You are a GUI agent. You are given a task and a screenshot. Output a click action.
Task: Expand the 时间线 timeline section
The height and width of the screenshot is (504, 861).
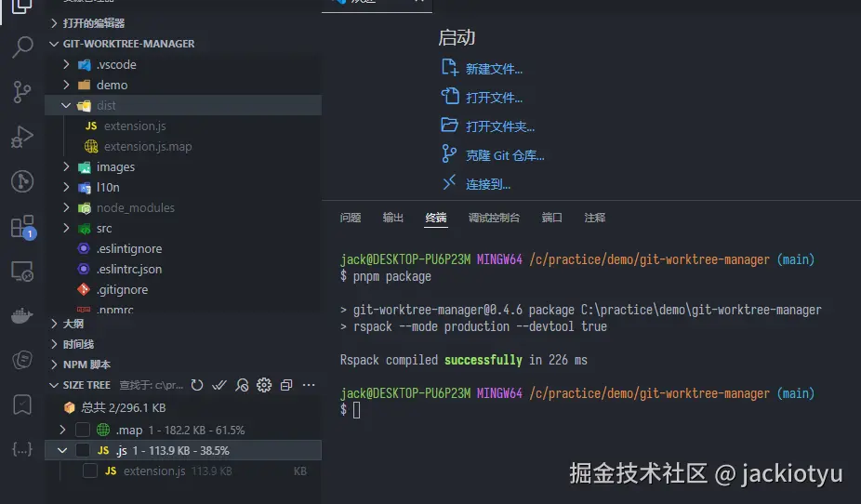coord(54,344)
